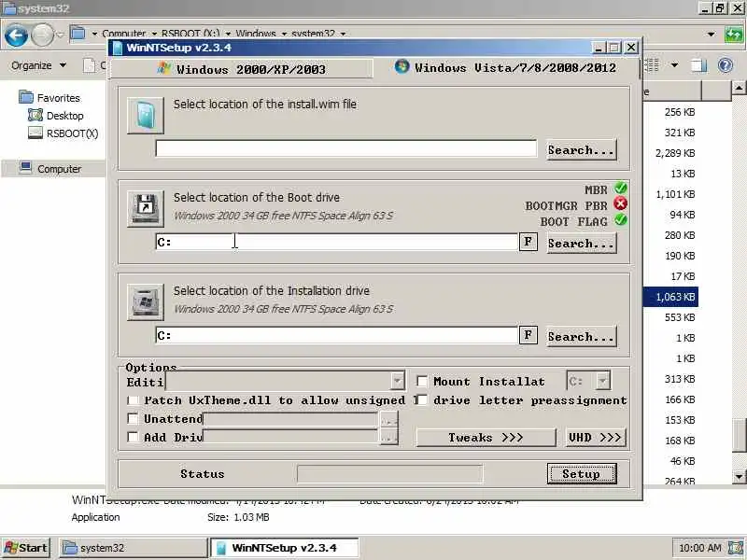Select Desktop in the navigation pane
Screen dimensions: 747x560
click(56, 115)
